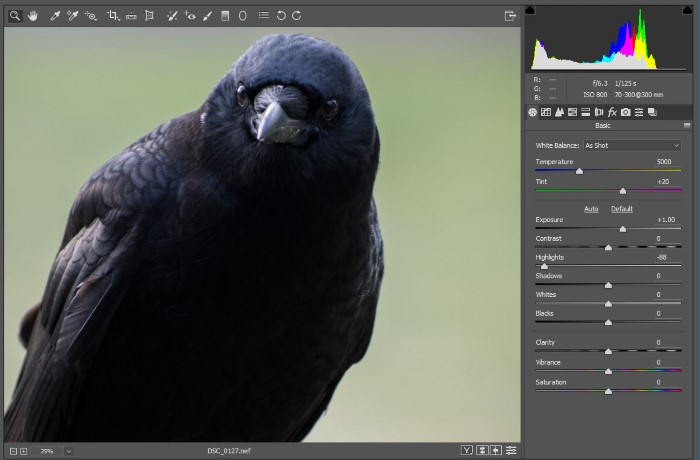This screenshot has height=460, width=700.
Task: Select the Zoom tool
Action: 15,16
